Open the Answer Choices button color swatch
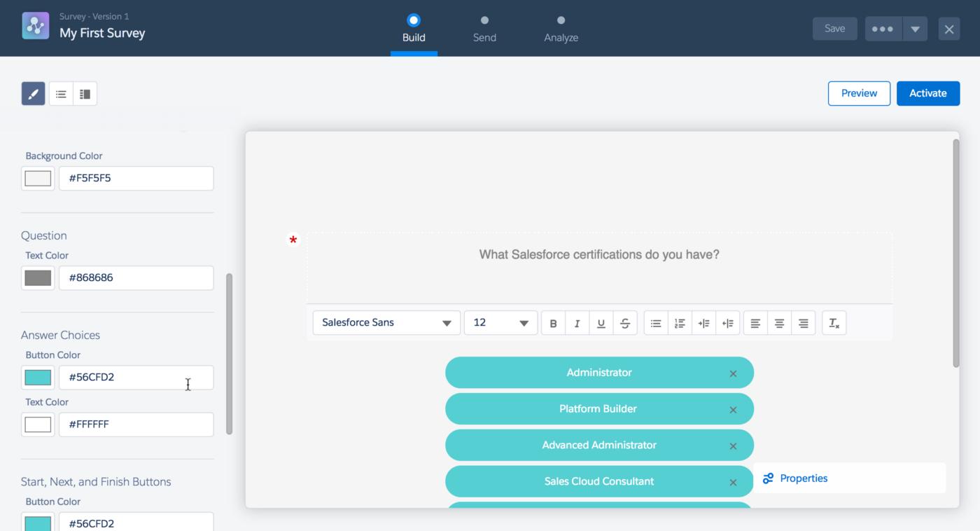Screen dimensions: 980x531 pos(37,377)
